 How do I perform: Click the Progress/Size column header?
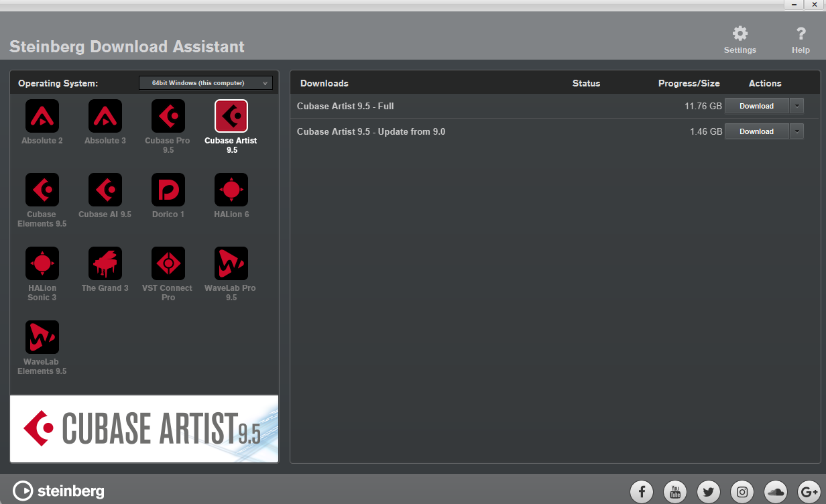[689, 84]
